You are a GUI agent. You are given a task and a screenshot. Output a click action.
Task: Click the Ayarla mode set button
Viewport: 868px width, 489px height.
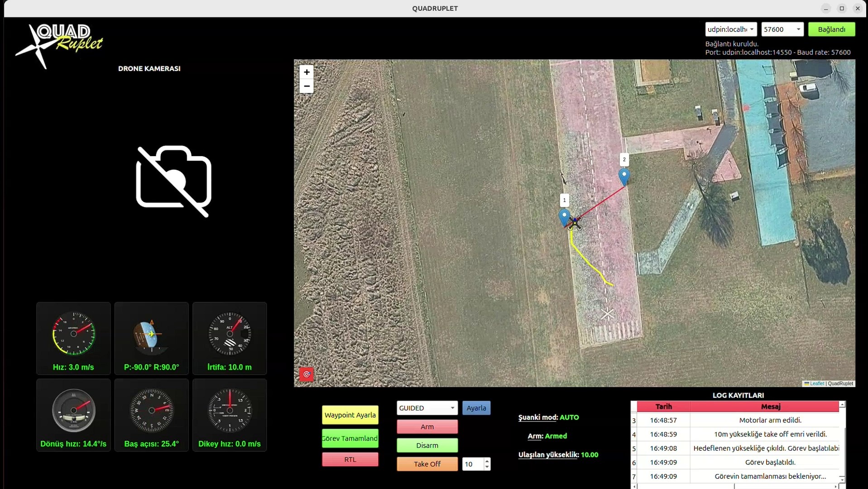tap(476, 408)
